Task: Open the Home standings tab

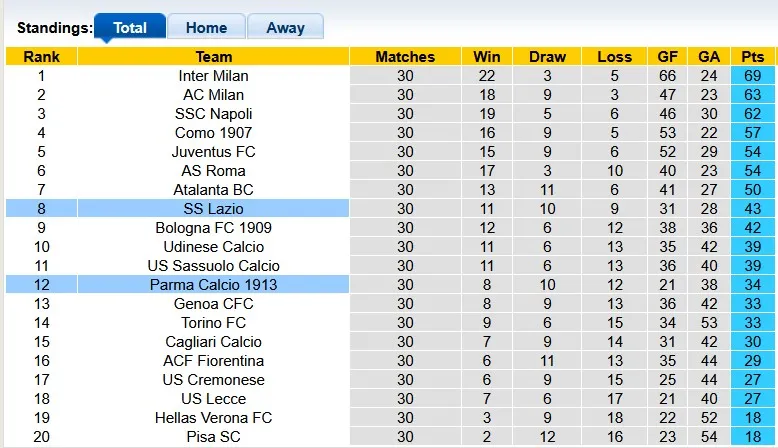Action: click(206, 28)
